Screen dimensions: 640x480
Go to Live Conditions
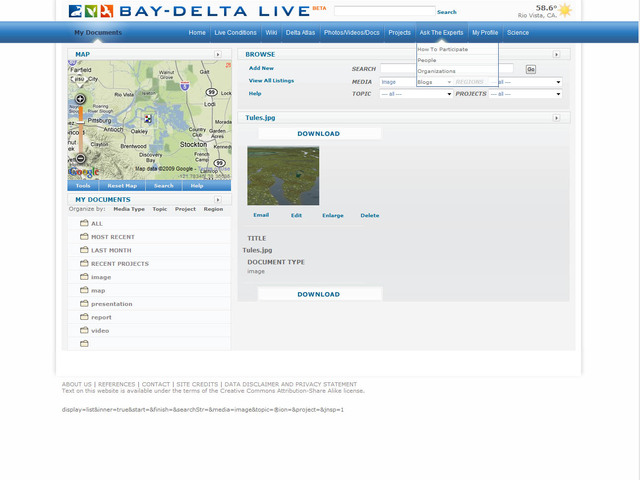(x=236, y=33)
